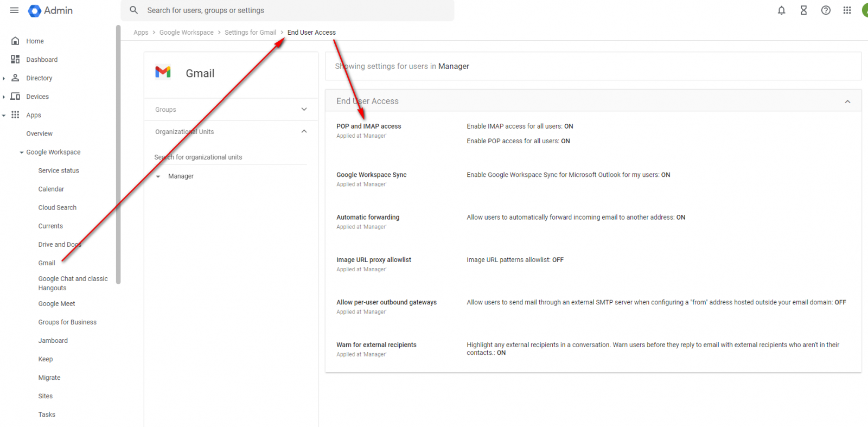Collapse the End User Access panel
This screenshot has width=868, height=427.
pyautogui.click(x=847, y=101)
